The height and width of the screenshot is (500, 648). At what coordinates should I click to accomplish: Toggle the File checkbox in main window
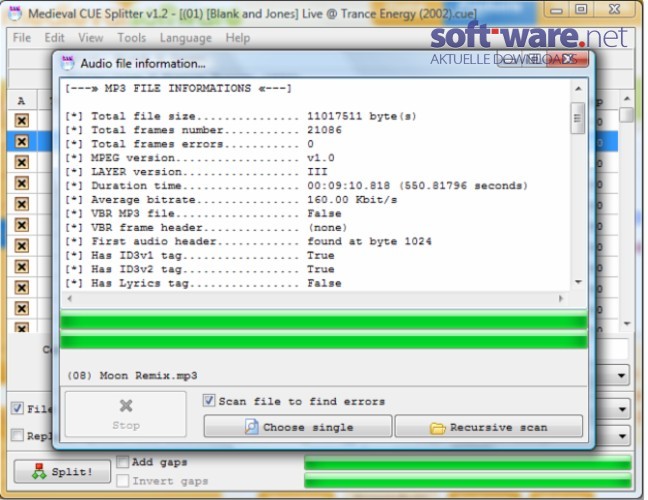(17, 408)
